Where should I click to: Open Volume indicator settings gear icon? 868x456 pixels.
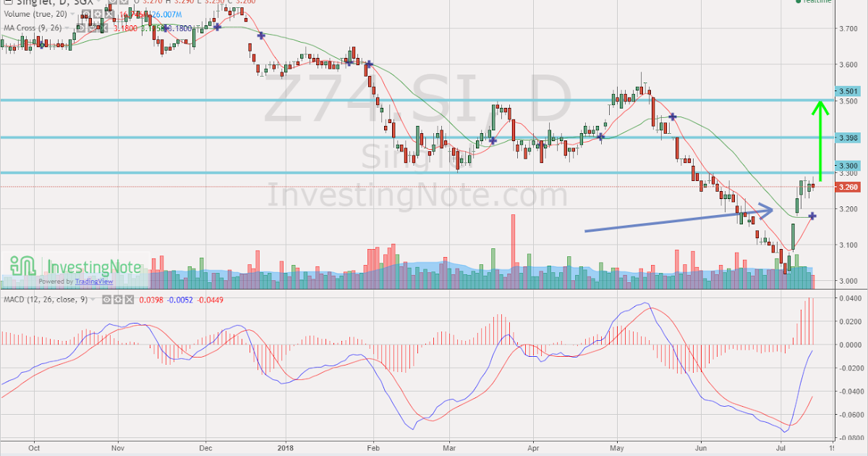pyautogui.click(x=98, y=14)
